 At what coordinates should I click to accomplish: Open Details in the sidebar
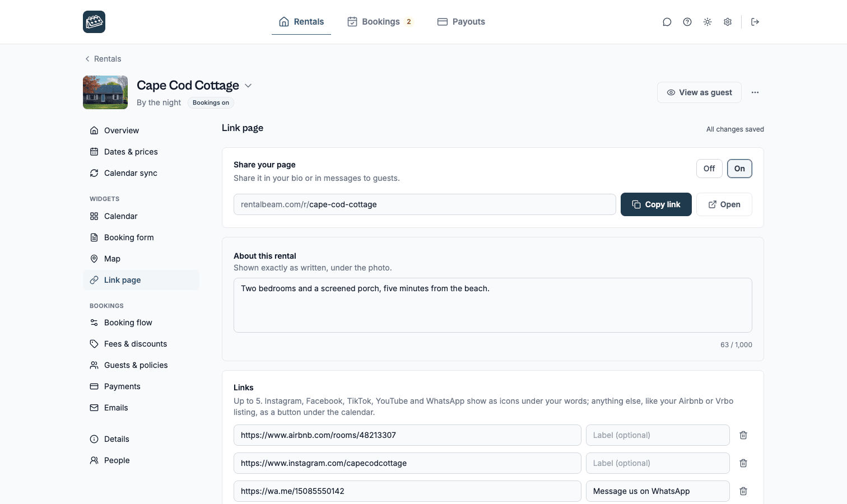(x=141, y=439)
